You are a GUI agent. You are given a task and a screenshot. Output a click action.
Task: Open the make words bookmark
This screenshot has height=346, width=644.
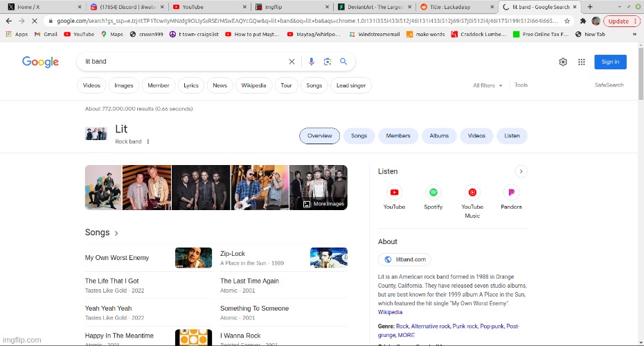425,34
